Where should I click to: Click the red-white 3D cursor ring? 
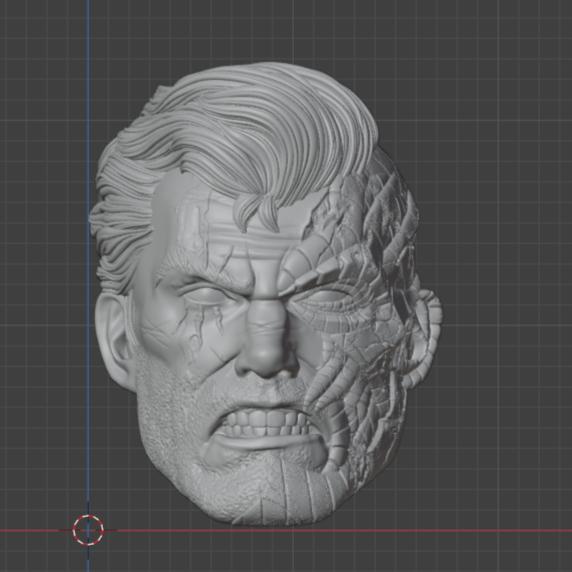pyautogui.click(x=88, y=530)
